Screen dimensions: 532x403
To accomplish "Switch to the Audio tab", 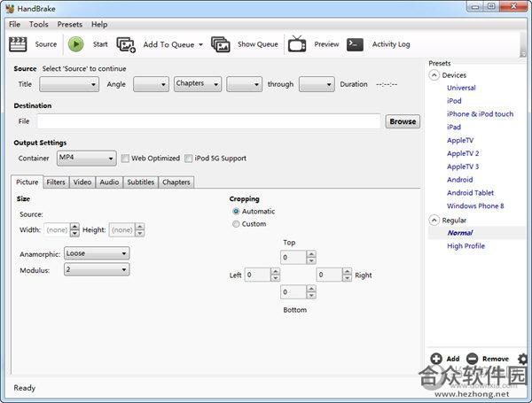I will [x=109, y=182].
